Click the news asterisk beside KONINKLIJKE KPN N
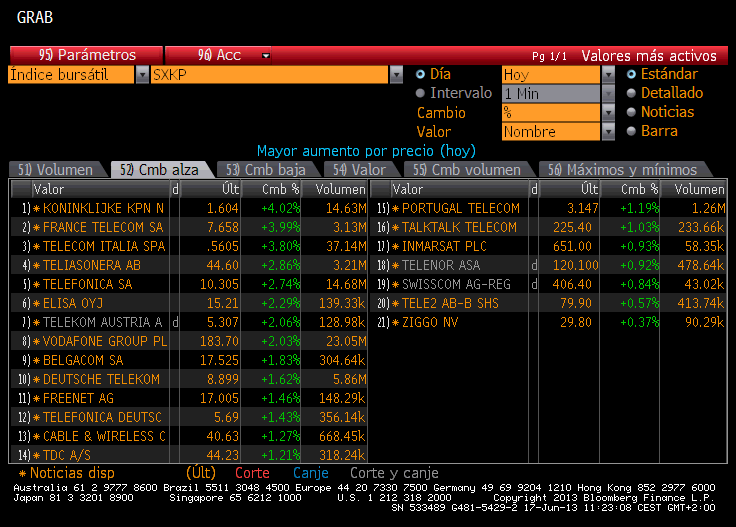Viewport: 736px width, 527px height. (37, 208)
